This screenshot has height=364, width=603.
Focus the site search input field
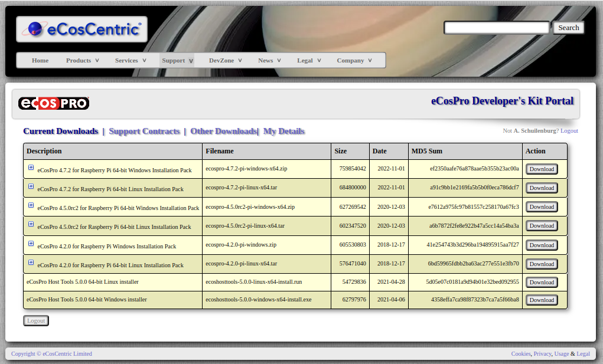pyautogui.click(x=497, y=28)
